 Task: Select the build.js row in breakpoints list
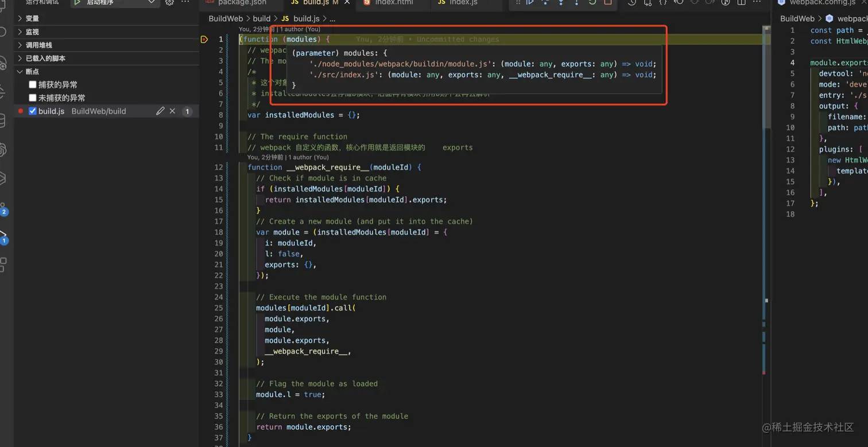pyautogui.click(x=106, y=111)
